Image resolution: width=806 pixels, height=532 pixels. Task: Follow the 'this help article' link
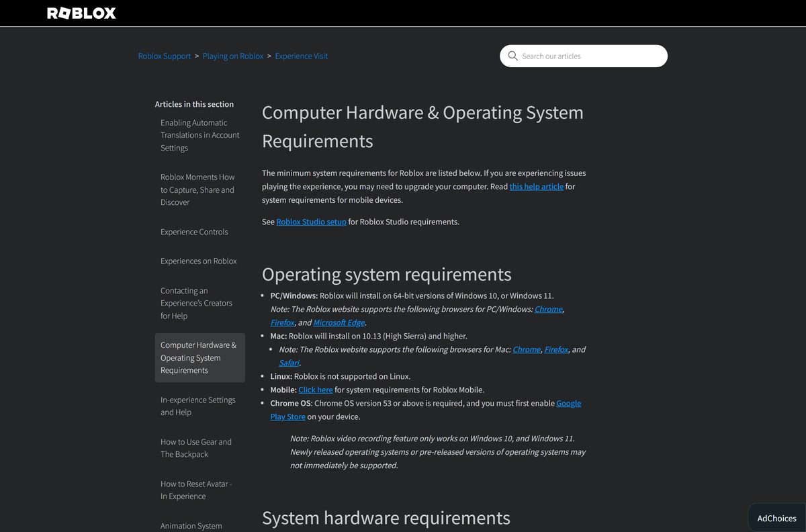point(537,186)
